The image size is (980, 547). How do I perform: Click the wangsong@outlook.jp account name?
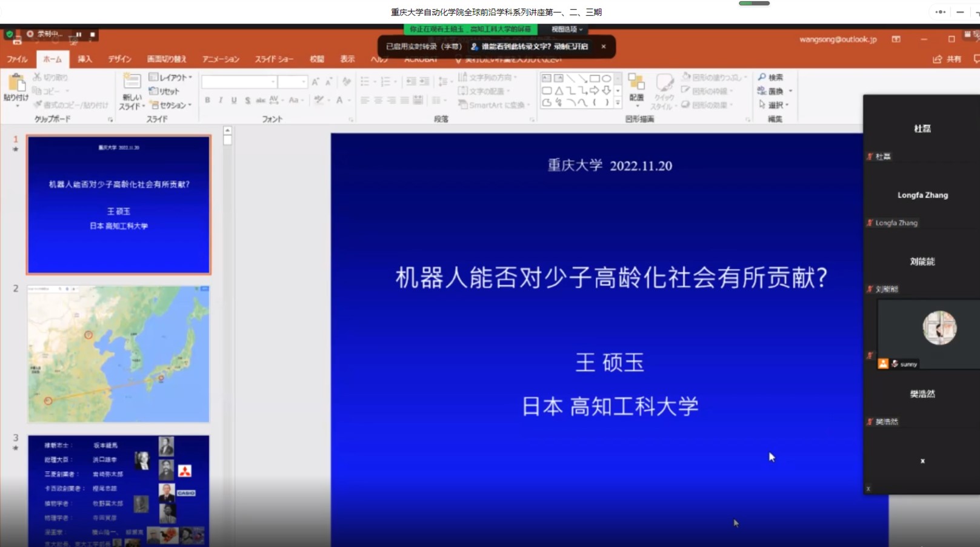838,39
